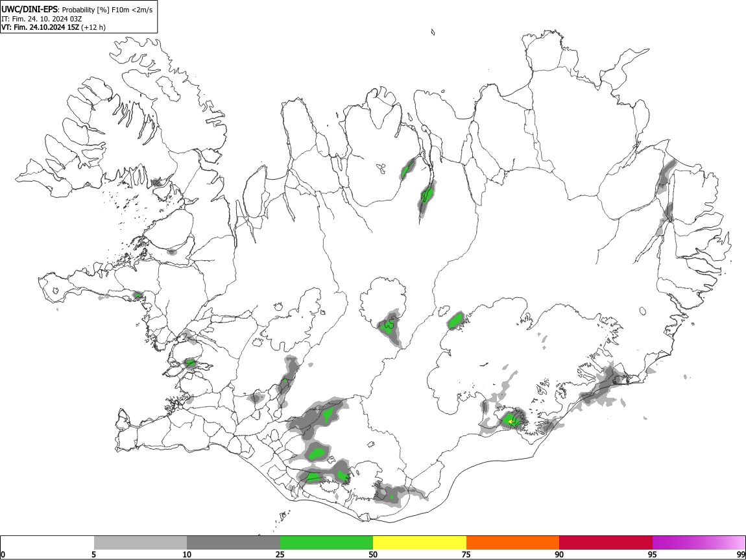Click legend value '50'
This screenshot has width=746, height=560.
[373, 554]
